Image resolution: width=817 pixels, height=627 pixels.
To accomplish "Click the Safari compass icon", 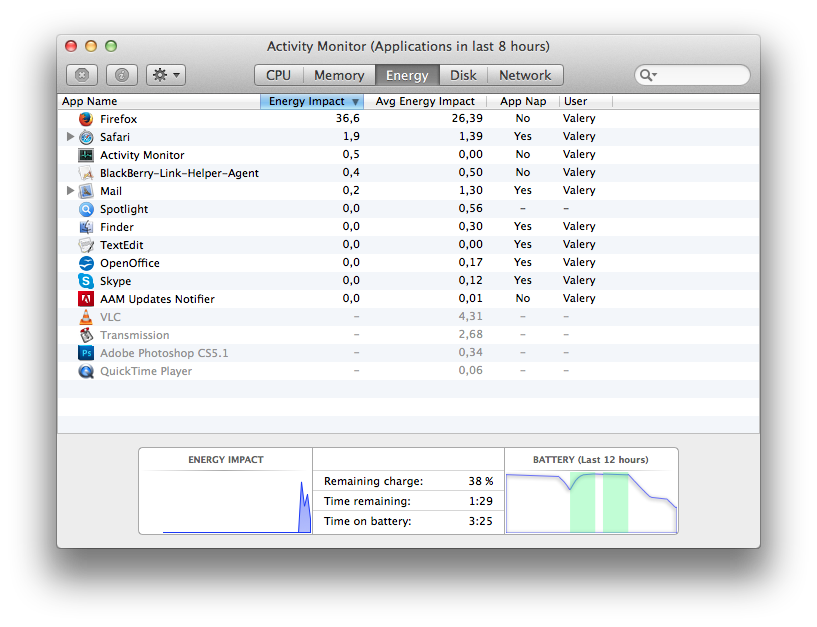I will pyautogui.click(x=86, y=137).
